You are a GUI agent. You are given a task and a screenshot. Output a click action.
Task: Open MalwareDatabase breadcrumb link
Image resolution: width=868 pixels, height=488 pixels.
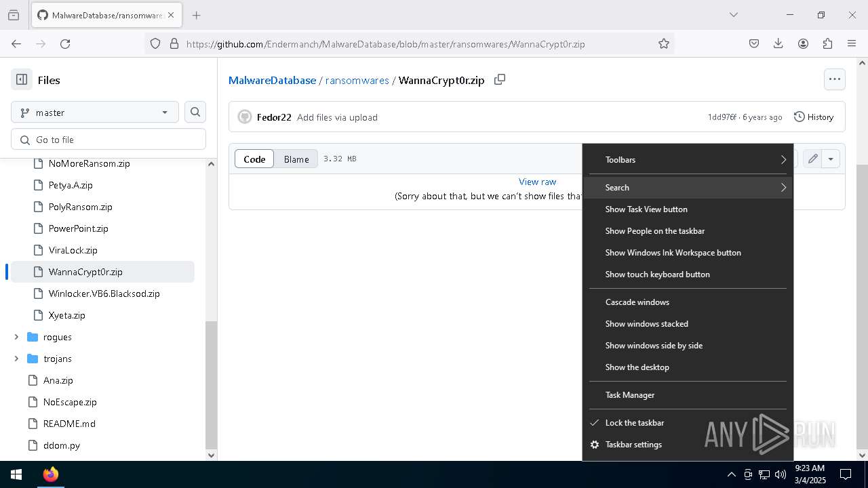[x=272, y=80]
